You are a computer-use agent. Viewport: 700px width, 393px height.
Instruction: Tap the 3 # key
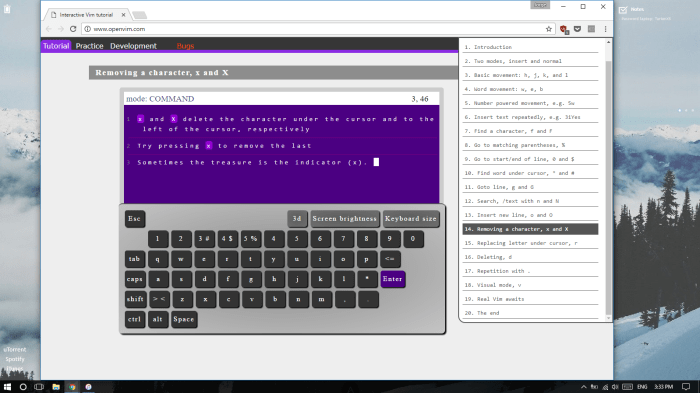click(204, 239)
